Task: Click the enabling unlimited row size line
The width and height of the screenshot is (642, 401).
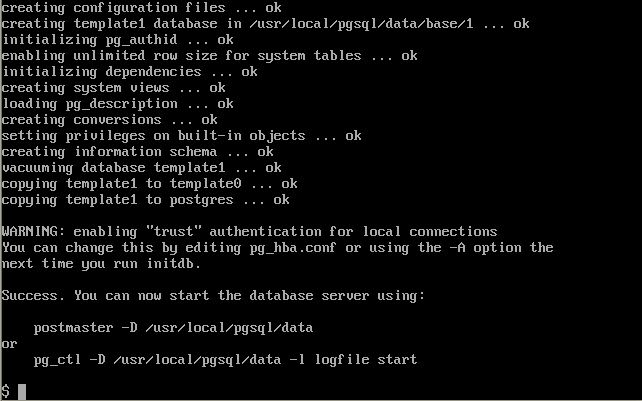Action: click(x=210, y=56)
